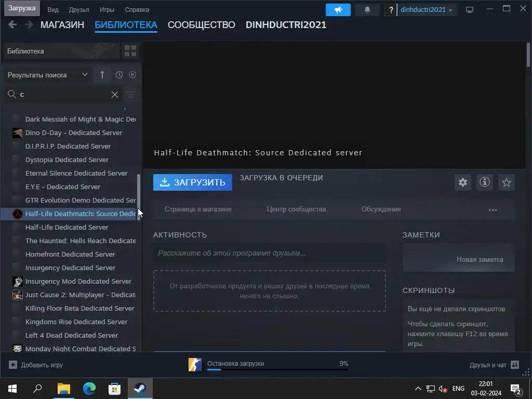Open DINHDUCTRI2021 profile tab

286,25
